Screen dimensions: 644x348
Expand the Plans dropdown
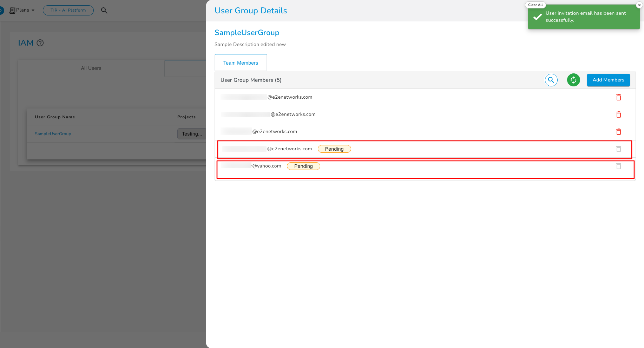(x=22, y=10)
